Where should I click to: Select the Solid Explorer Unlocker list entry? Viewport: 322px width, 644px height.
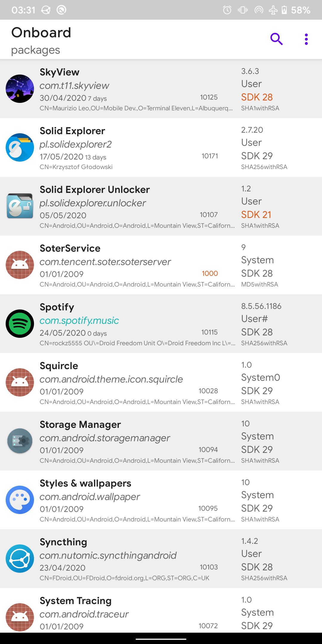(x=161, y=206)
